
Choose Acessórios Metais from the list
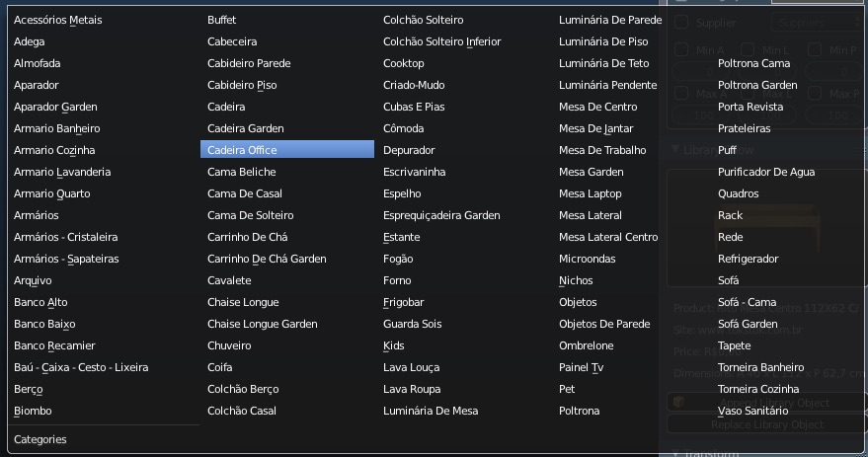tap(58, 20)
